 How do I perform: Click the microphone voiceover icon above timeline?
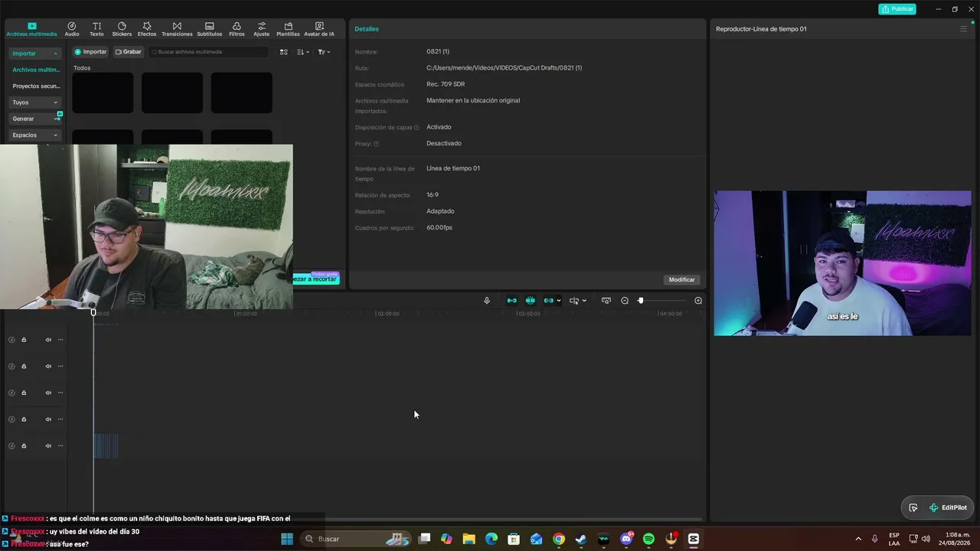click(x=486, y=301)
